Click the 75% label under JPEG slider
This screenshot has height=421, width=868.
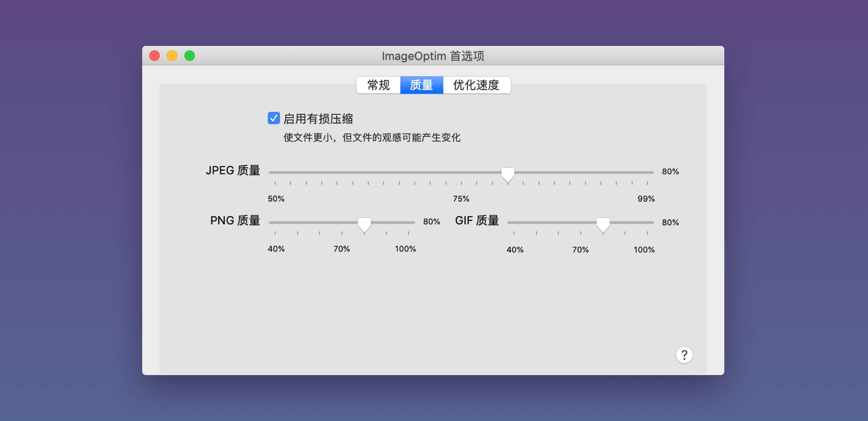(x=461, y=199)
